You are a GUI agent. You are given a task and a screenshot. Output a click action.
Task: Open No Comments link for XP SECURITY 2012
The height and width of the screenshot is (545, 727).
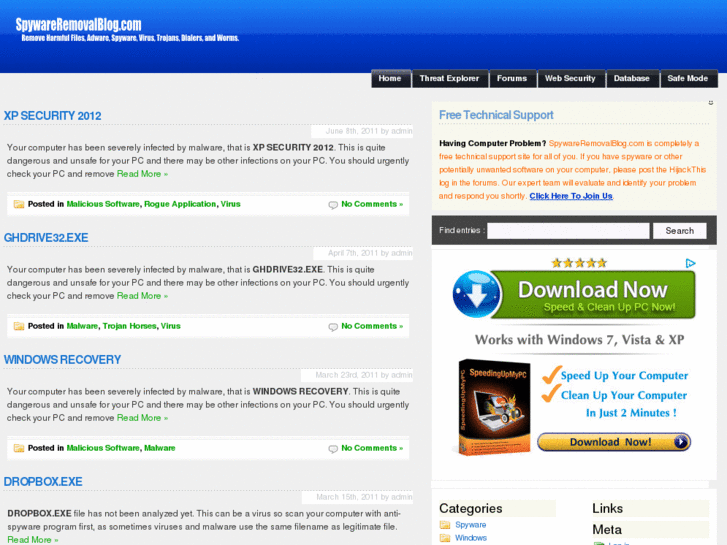[x=372, y=204]
